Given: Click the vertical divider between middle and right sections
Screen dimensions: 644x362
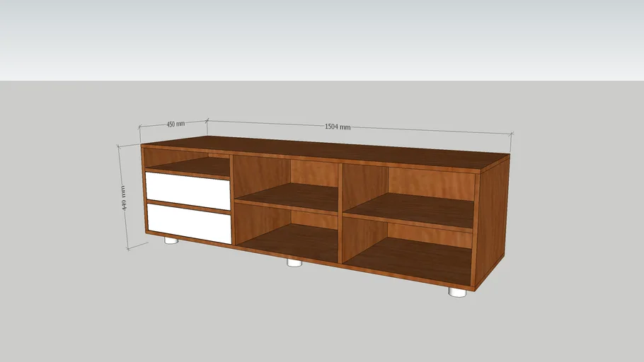Looking at the screenshot, I should [341, 212].
